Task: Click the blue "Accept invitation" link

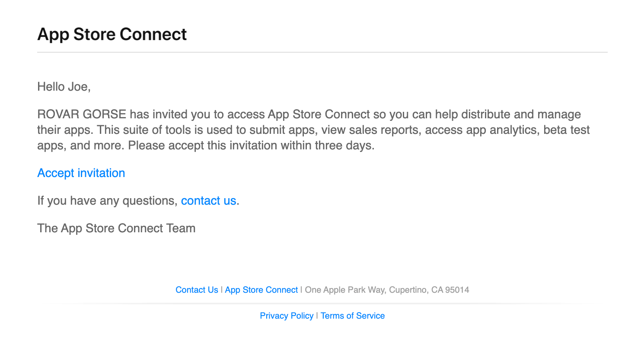Action: [81, 173]
